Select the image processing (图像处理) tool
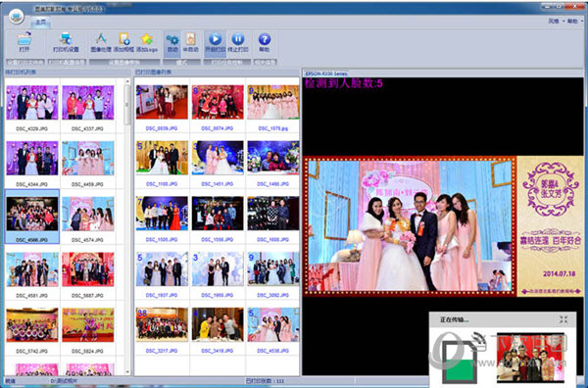588x388 pixels. coord(101,42)
